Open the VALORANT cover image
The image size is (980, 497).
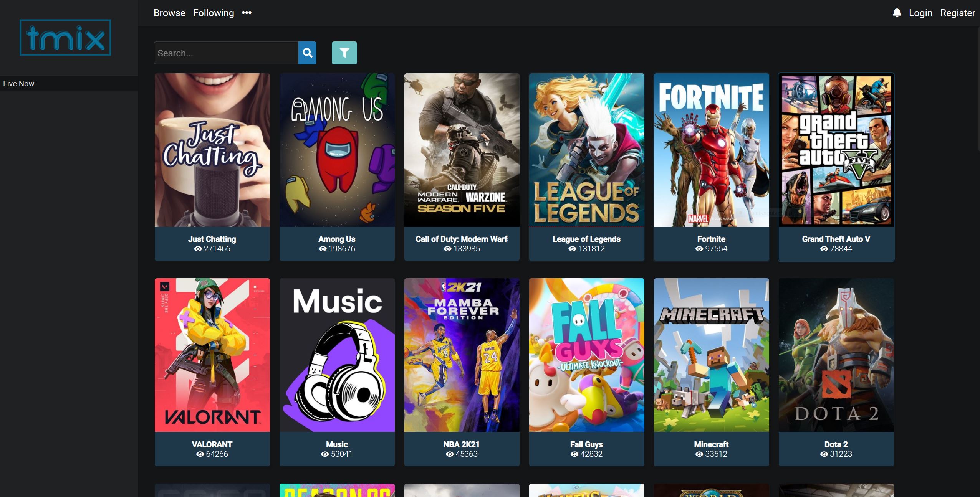click(212, 355)
